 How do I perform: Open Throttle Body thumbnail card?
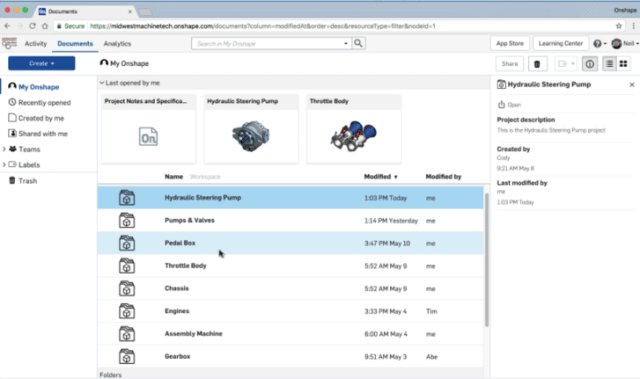[354, 129]
